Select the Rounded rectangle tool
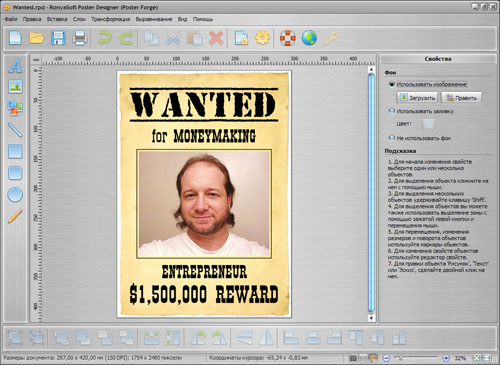The width and height of the screenshot is (500, 365). click(15, 173)
